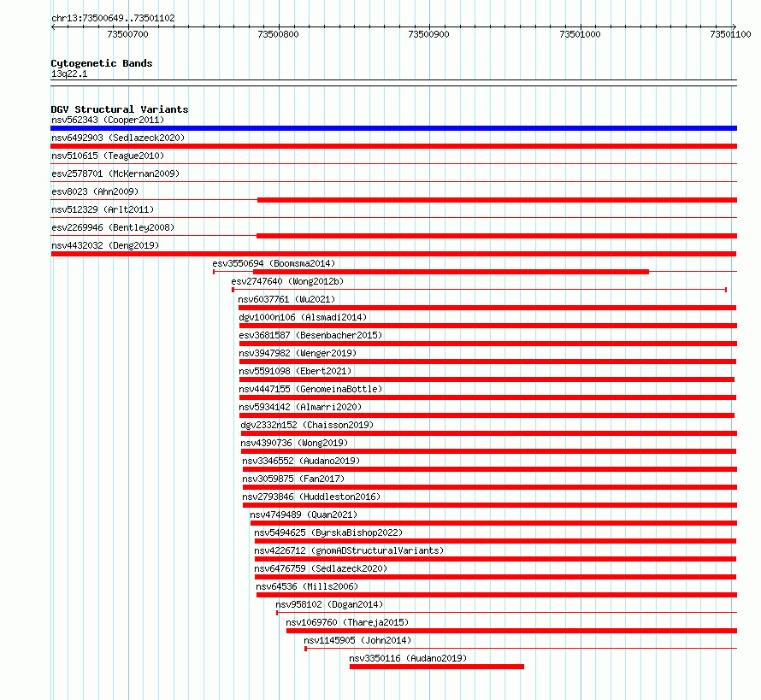The height and width of the screenshot is (700, 761).
Task: Click the DGV Structural Variants track title
Action: point(120,109)
